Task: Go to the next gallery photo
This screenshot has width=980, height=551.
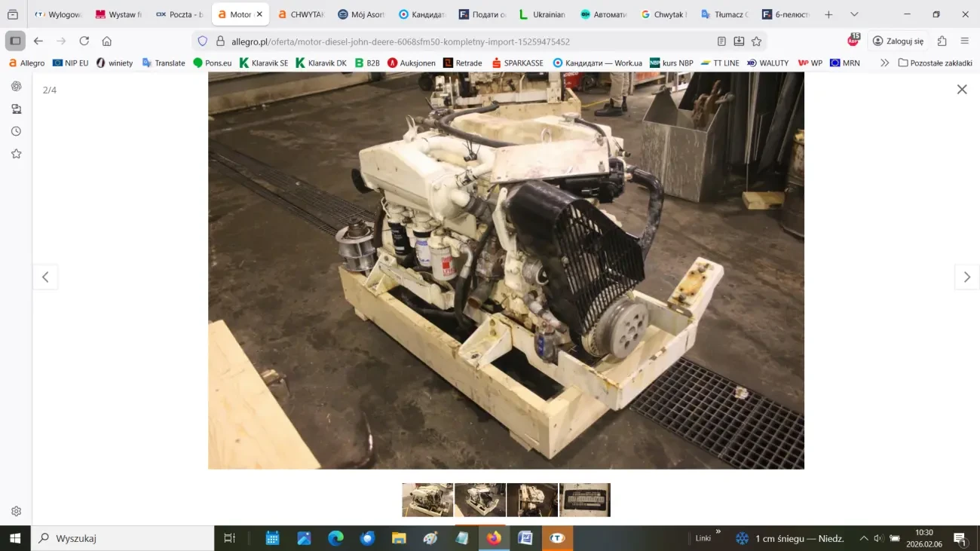Action: (966, 277)
